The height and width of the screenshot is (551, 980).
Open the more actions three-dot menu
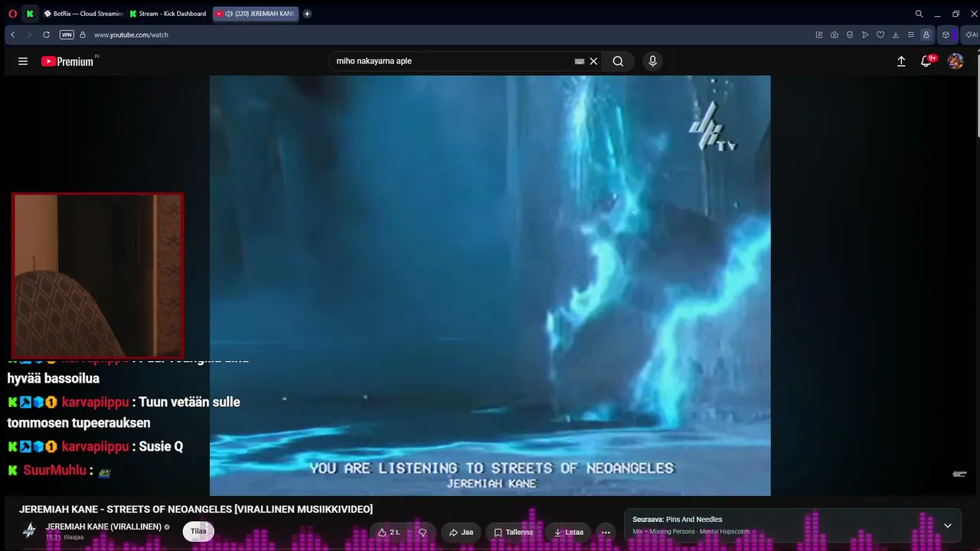(606, 533)
